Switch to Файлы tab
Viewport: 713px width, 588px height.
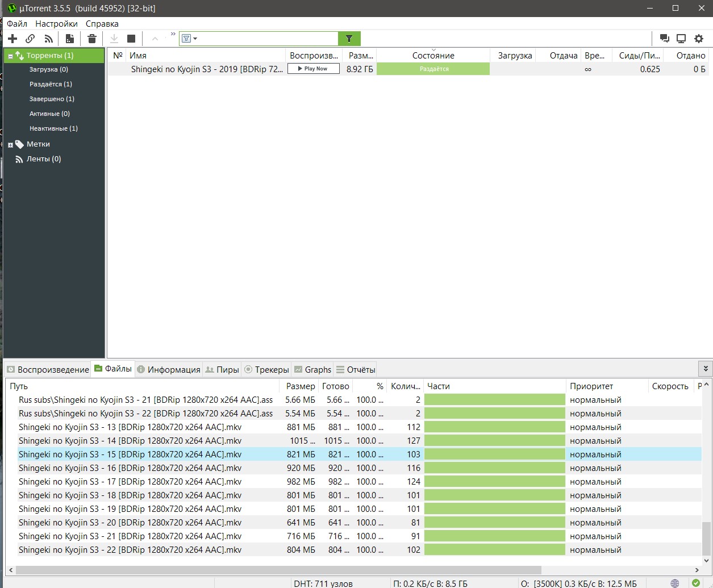pos(113,369)
